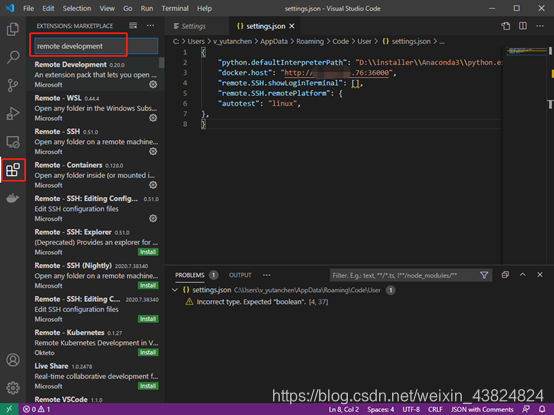The width and height of the screenshot is (554, 415).
Task: Open the Help menu
Action: coord(204,8)
